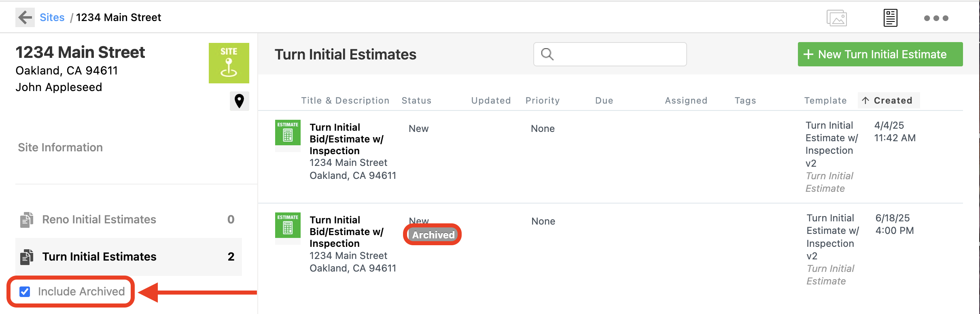
Task: Click the back arrow icon
Action: pyautogui.click(x=25, y=17)
